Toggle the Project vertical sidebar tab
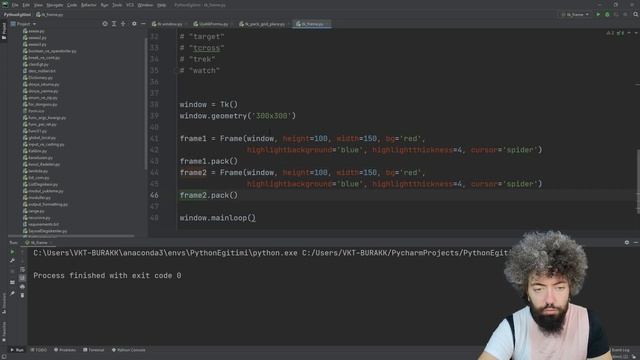Viewport: 640px width, 360px height. click(4, 31)
